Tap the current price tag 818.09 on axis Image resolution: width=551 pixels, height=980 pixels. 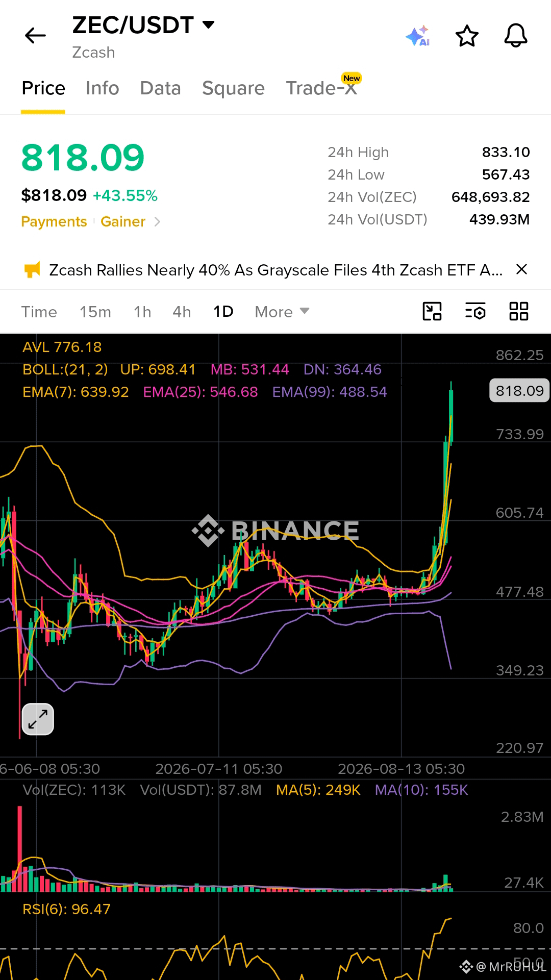click(x=519, y=390)
